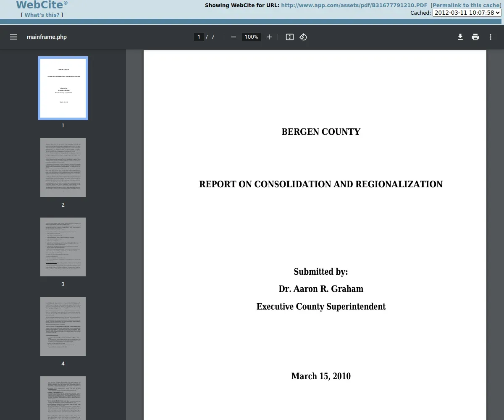The height and width of the screenshot is (420, 504).
Task: Click the mainframe.php file title
Action: (x=47, y=37)
